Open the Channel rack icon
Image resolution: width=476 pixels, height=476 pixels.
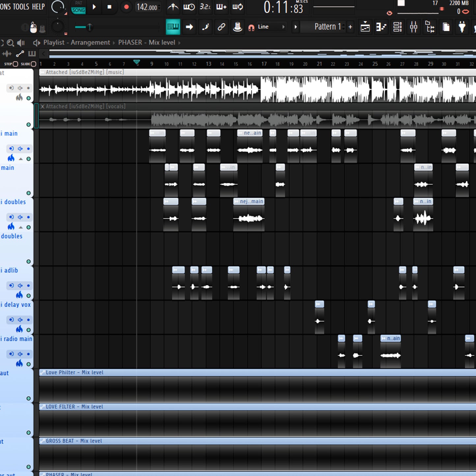pyautogui.click(x=398, y=27)
